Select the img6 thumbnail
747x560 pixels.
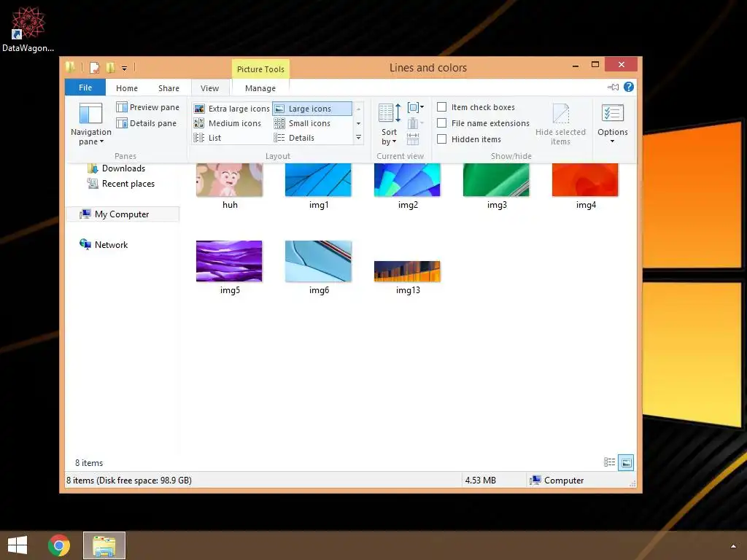click(x=318, y=261)
